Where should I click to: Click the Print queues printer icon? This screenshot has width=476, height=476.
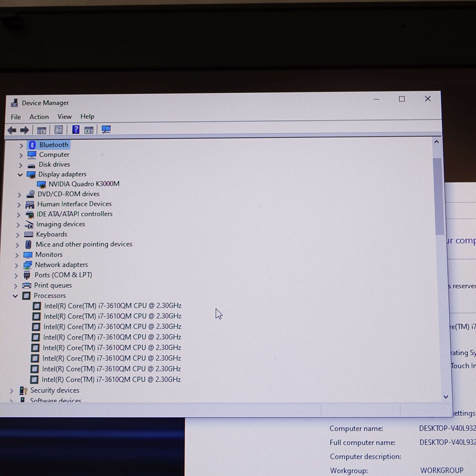point(26,286)
